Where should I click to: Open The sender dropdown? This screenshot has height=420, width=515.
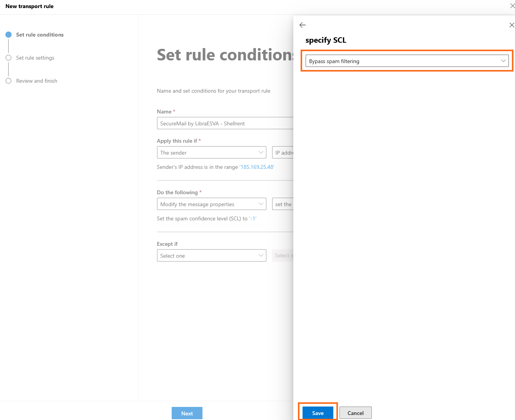[x=212, y=152]
